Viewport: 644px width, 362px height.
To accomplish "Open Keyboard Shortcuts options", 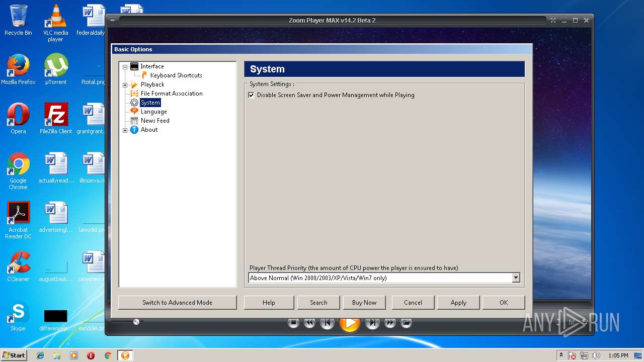I will coord(176,75).
